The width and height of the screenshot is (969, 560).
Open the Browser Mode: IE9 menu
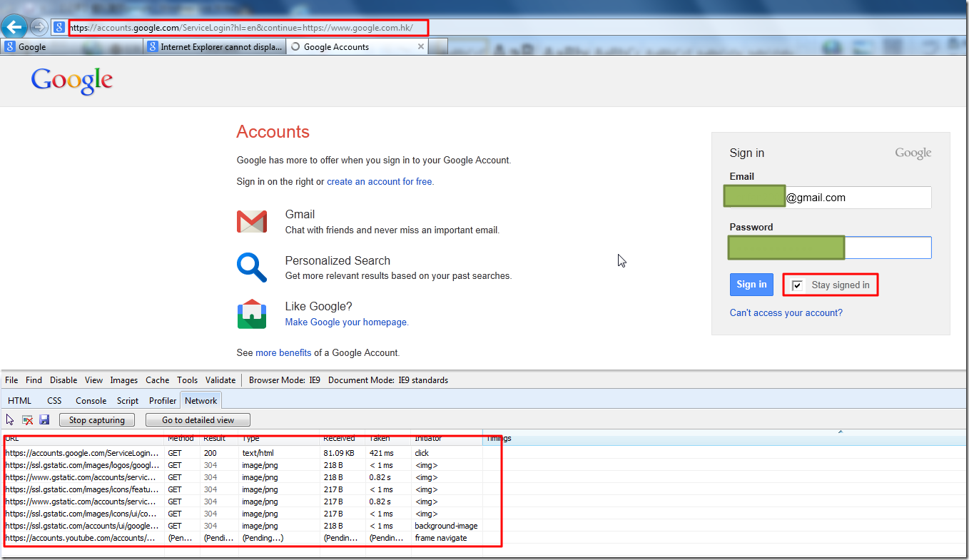[x=285, y=380]
